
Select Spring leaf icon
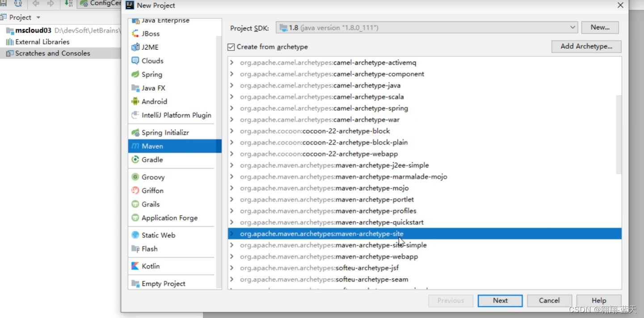[x=135, y=74]
